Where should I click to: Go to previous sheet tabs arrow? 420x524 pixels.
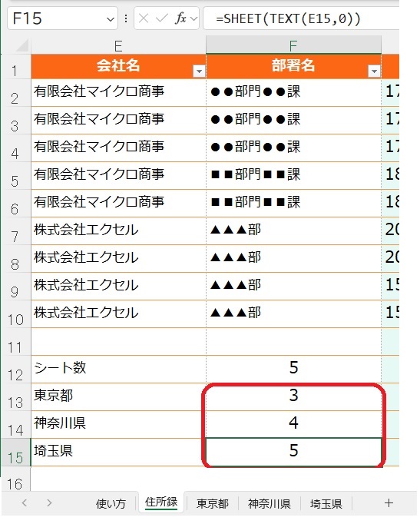pyautogui.click(x=25, y=503)
